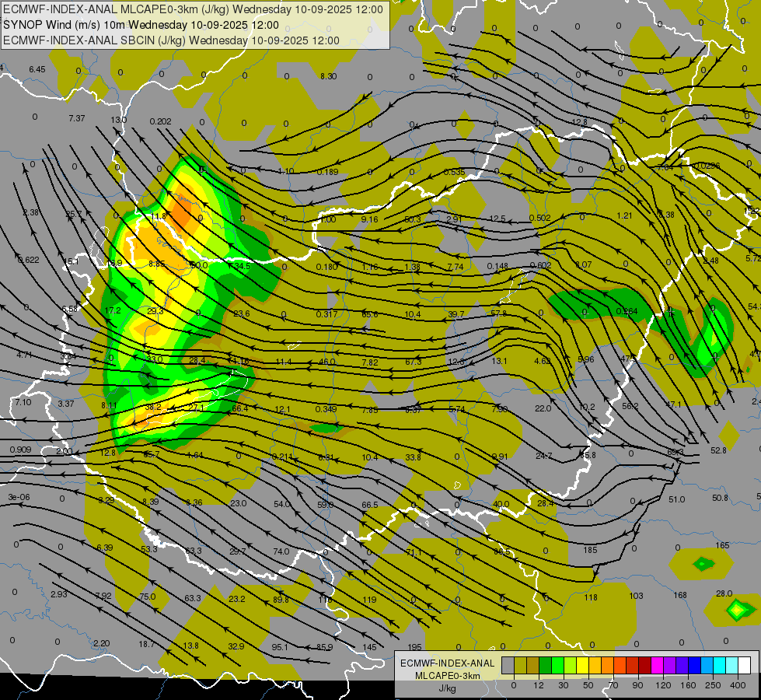This screenshot has width=761, height=700.
Task: Click the map value 0.909
Action: tap(20, 450)
